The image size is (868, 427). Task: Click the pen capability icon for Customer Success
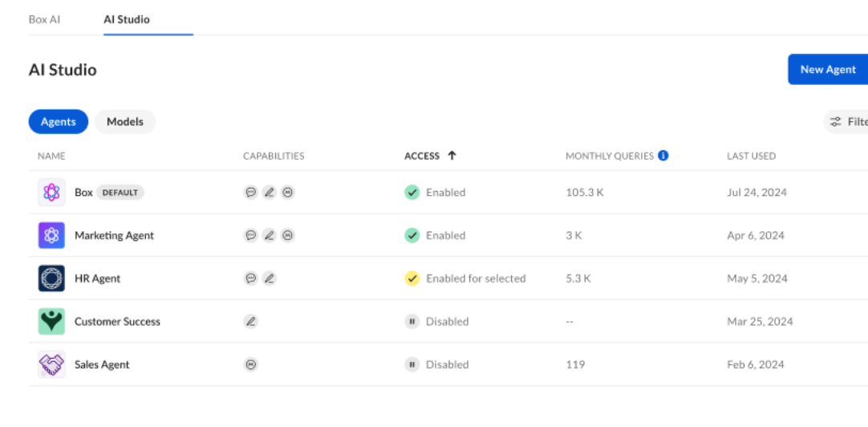coord(251,322)
